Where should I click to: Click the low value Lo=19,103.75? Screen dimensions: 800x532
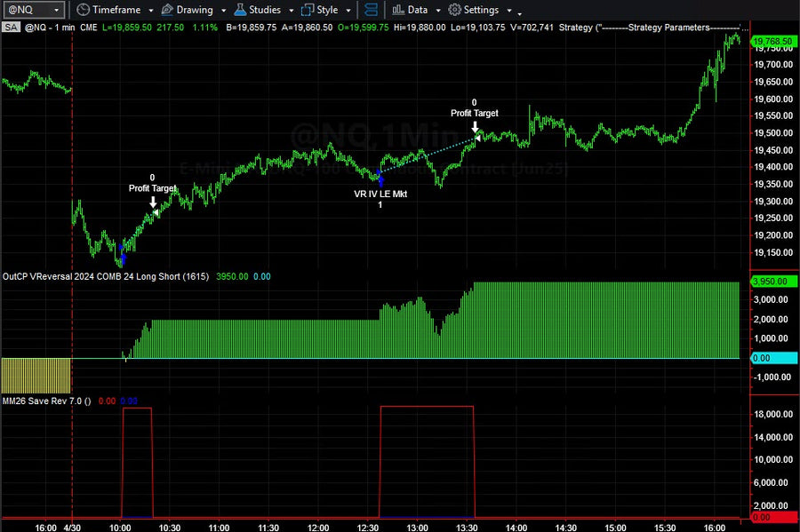tap(478, 28)
